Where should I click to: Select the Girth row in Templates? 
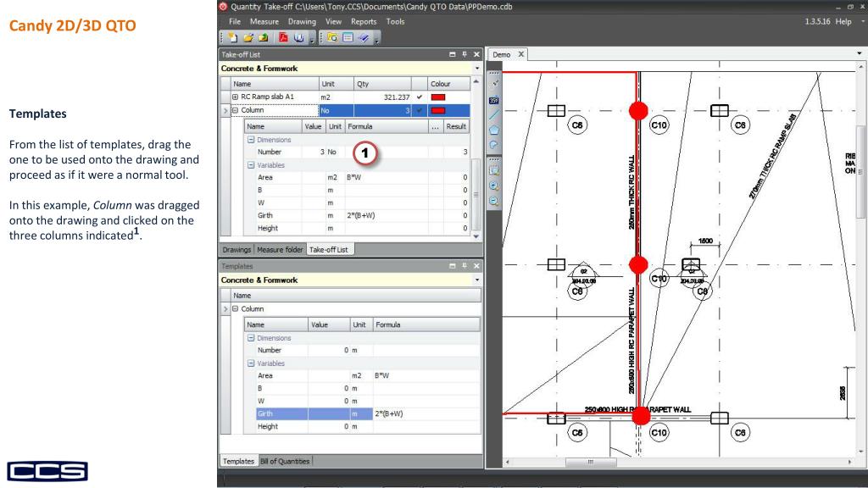pyautogui.click(x=368, y=413)
